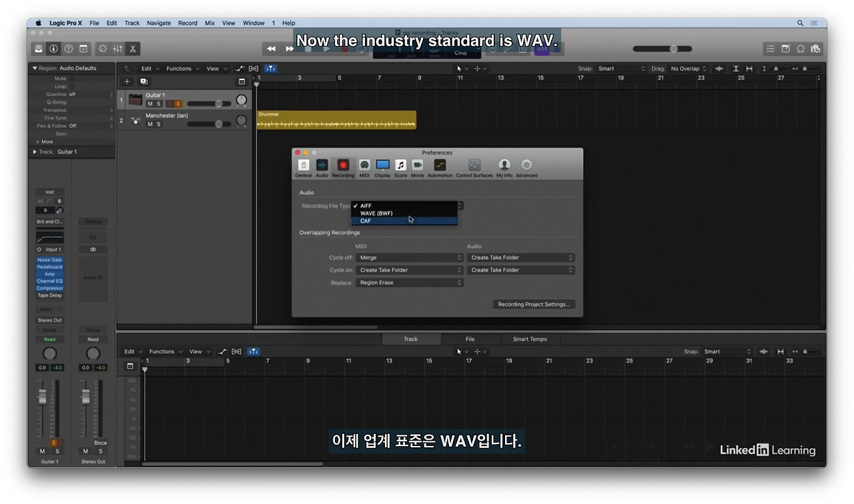
Task: Click the duplicate track icon
Action: pos(143,81)
